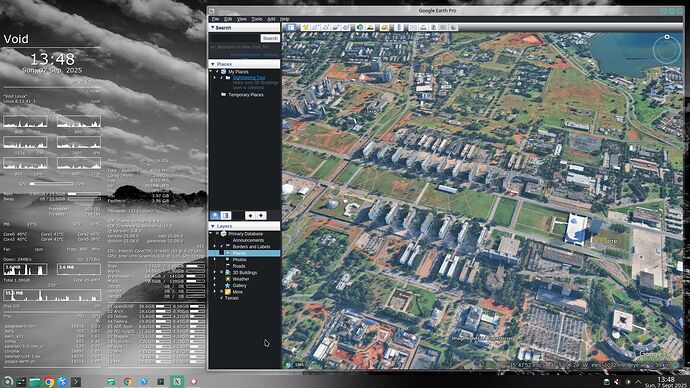Click the Print toolbar icon
The height and width of the screenshot is (388, 690).
tap(423, 27)
